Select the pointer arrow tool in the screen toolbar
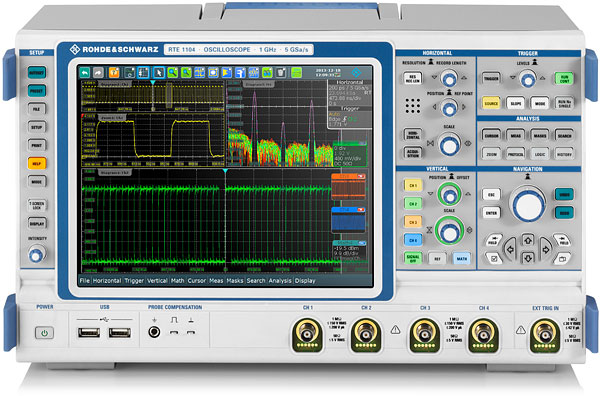This screenshot has height=396, width=600. tap(158, 72)
